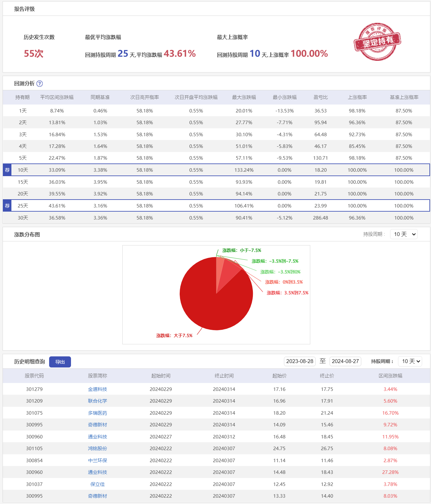431x504 pixels.
Task: Click the 同期基准 column header
Action: 100,97
